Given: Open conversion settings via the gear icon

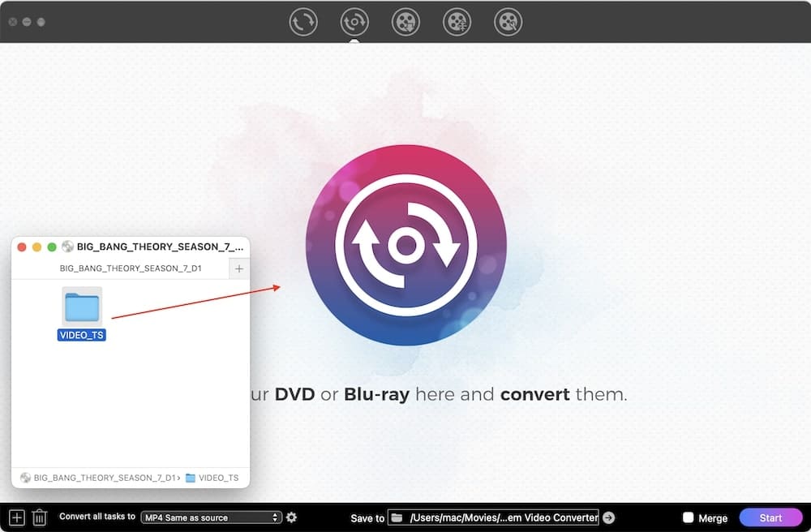Looking at the screenshot, I should tap(291, 517).
